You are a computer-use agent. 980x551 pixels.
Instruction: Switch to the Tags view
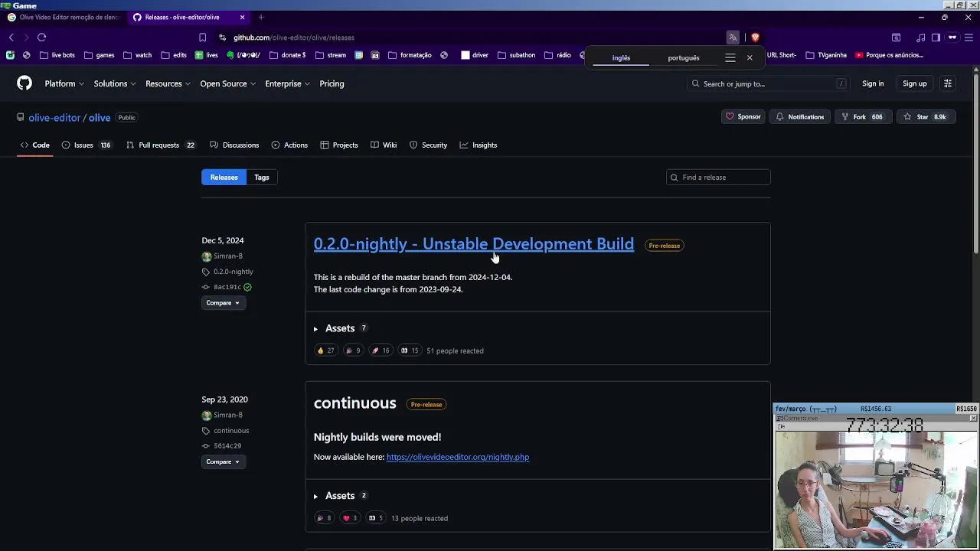(262, 178)
